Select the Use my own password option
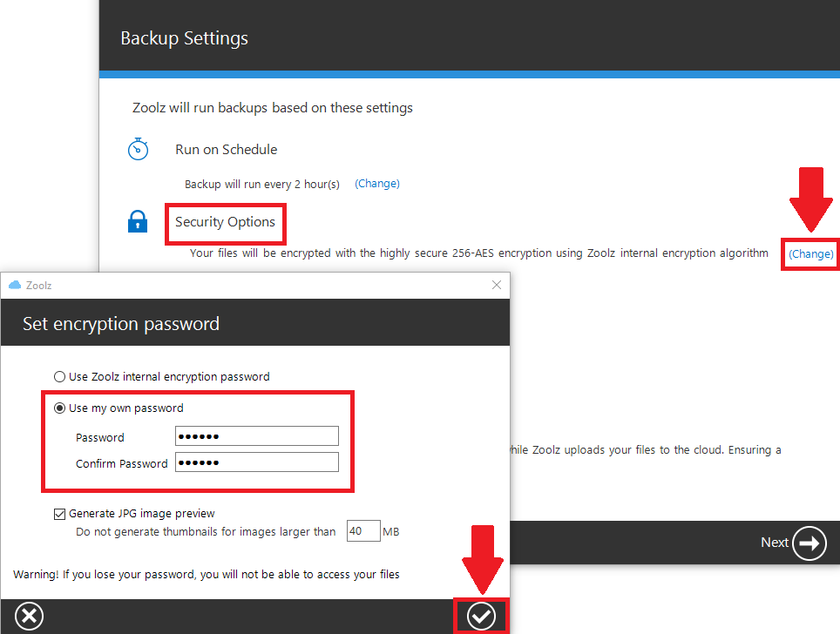 click(x=59, y=407)
